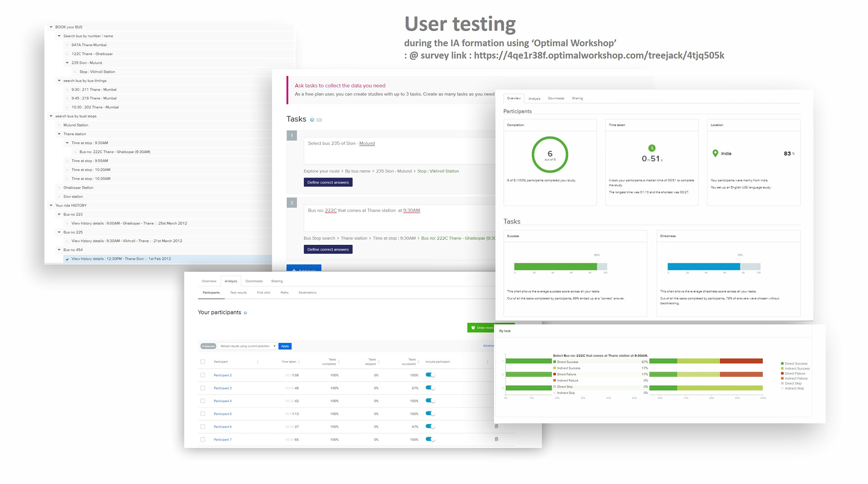
Task: Open the Participant 7 link
Action: tap(222, 440)
